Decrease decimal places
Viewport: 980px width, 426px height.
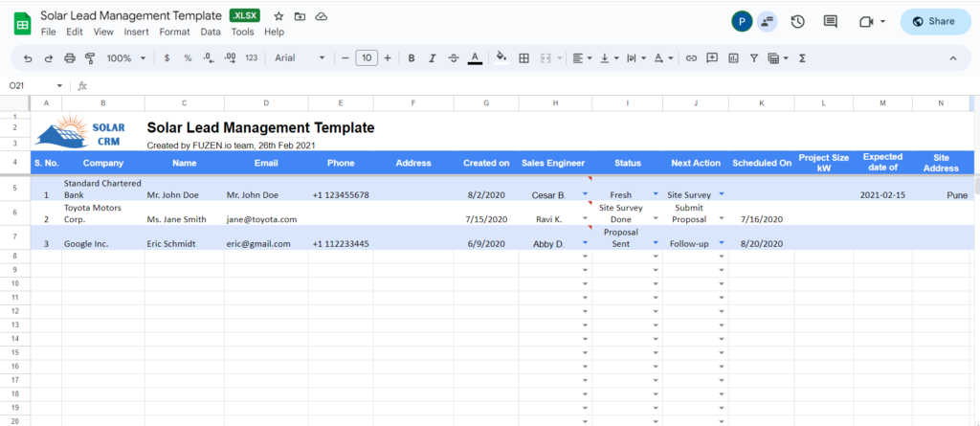[209, 58]
